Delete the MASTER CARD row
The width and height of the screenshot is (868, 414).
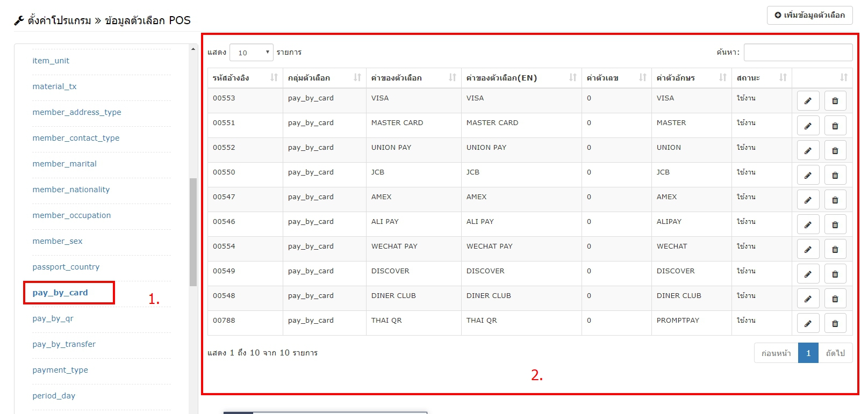click(835, 126)
